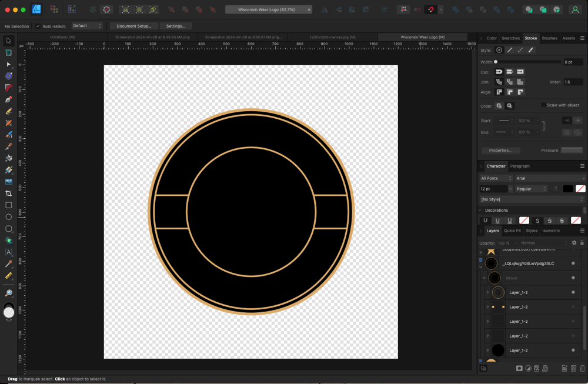
Task: Toggle the Auto-select checkbox
Action: [38, 26]
